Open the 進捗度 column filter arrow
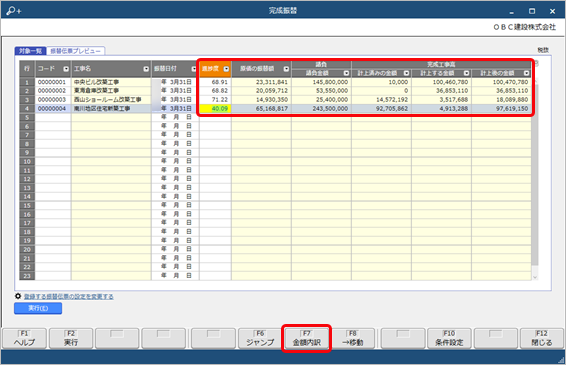This screenshot has width=566, height=365. (226, 69)
